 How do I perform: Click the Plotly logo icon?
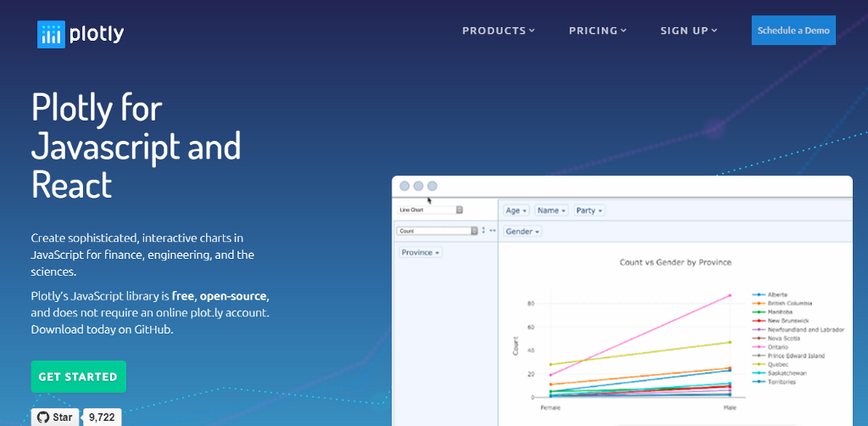click(x=51, y=34)
